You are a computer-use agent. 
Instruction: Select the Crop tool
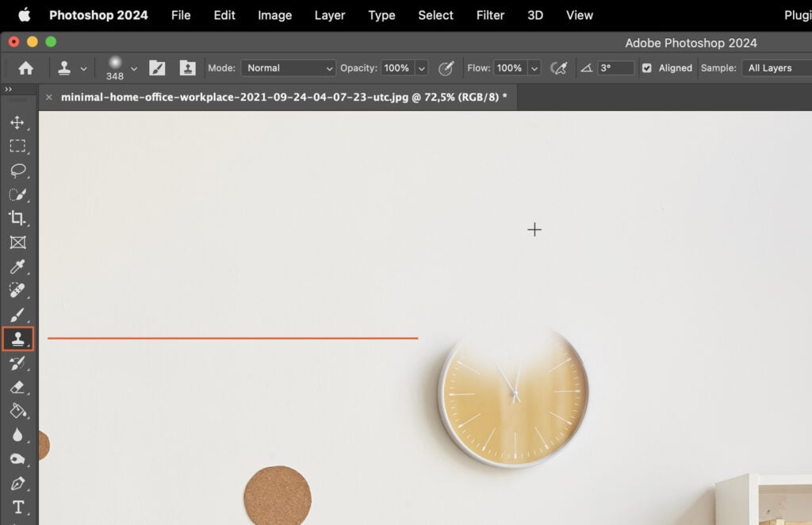(19, 219)
